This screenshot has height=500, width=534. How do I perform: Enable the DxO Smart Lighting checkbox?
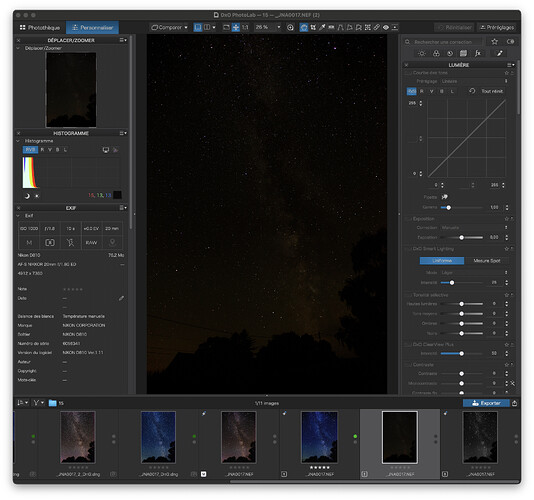(x=408, y=249)
